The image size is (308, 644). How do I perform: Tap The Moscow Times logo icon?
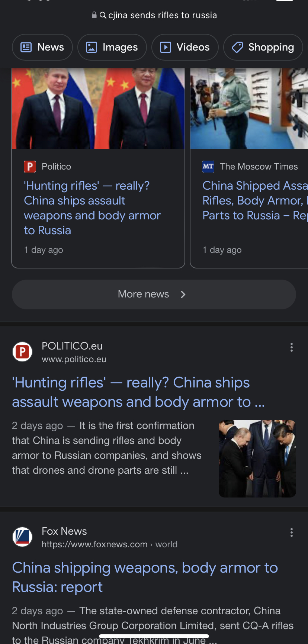[208, 167]
